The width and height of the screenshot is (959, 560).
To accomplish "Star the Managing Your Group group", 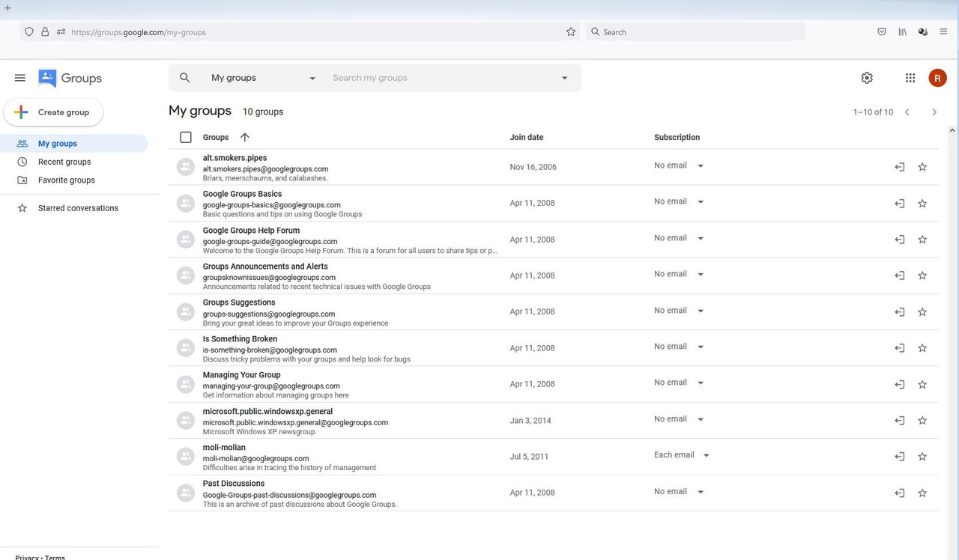I will [922, 385].
